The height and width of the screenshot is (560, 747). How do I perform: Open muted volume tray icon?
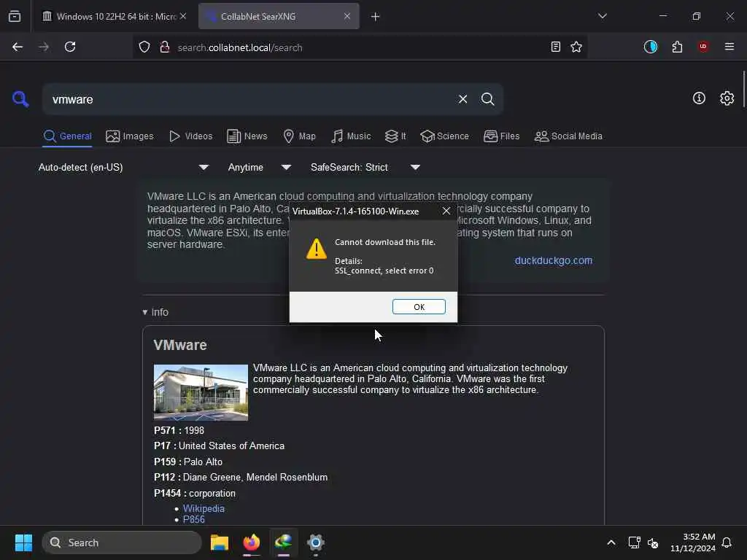pos(653,542)
